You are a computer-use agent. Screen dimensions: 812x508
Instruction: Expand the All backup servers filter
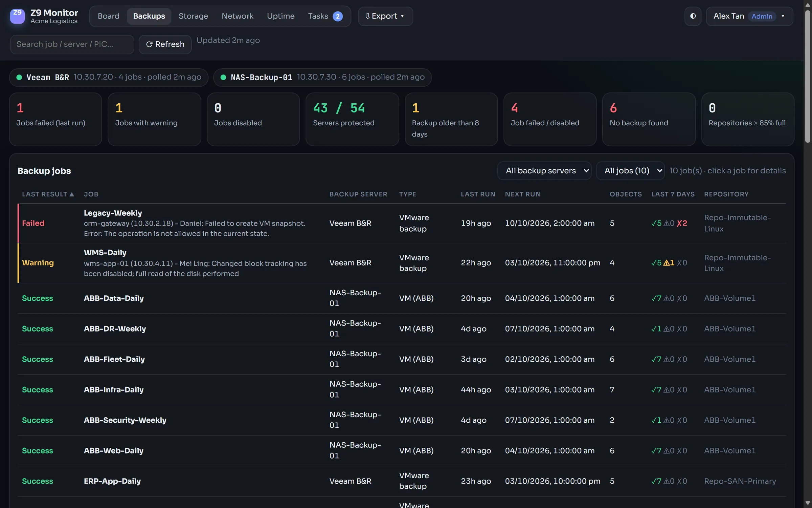pos(544,171)
